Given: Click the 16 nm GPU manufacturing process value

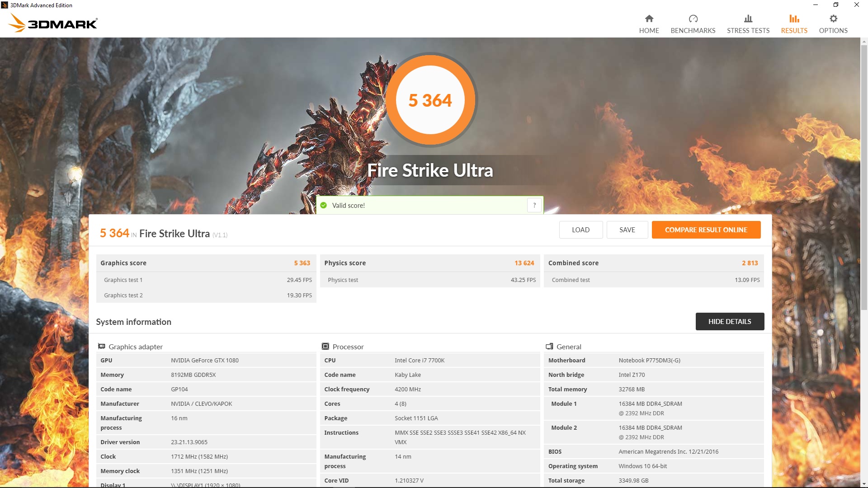Looking at the screenshot, I should tap(179, 418).
